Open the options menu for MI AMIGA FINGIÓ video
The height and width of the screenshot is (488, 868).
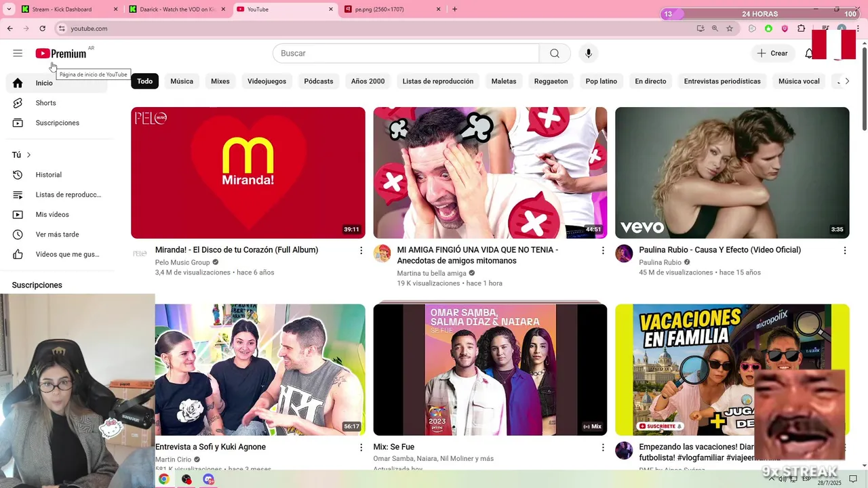603,251
